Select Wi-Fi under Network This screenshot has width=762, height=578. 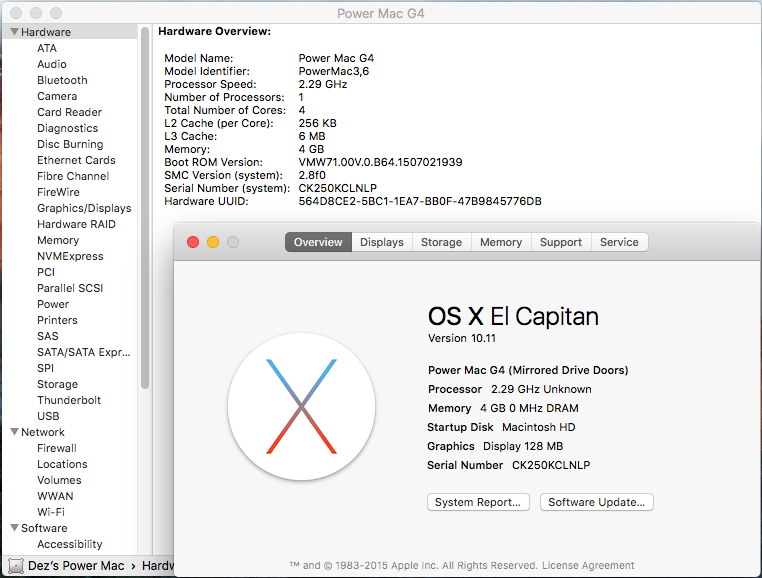click(x=51, y=513)
